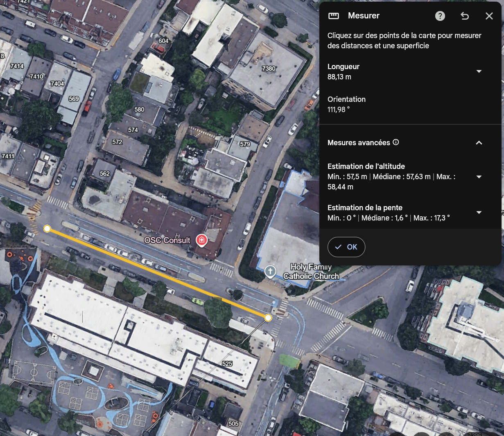Select the Holy Family Catholic Church pin
The image size is (504, 436).
point(270,271)
